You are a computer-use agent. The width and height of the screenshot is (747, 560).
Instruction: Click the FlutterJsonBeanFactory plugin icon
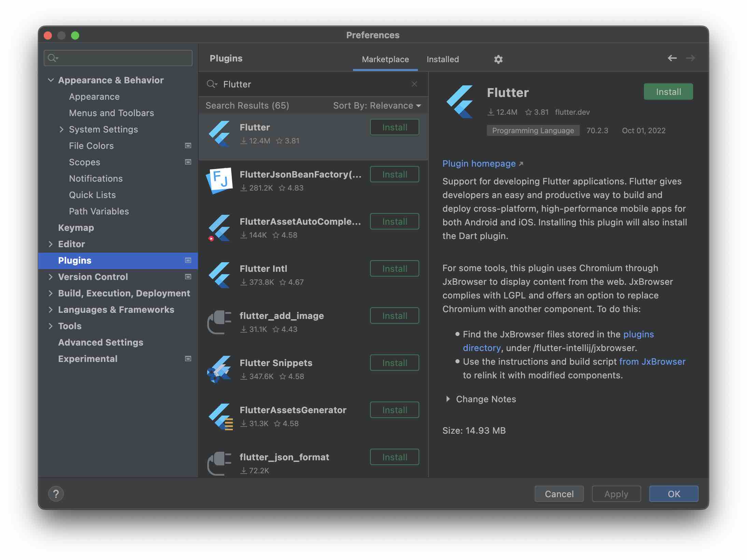click(220, 181)
